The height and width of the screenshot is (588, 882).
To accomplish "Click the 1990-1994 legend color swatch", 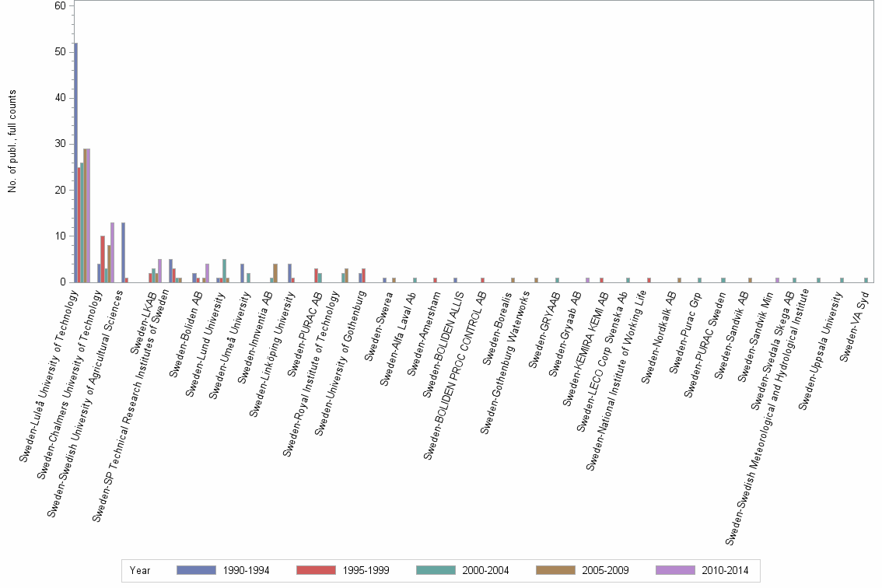I will 196,570.
